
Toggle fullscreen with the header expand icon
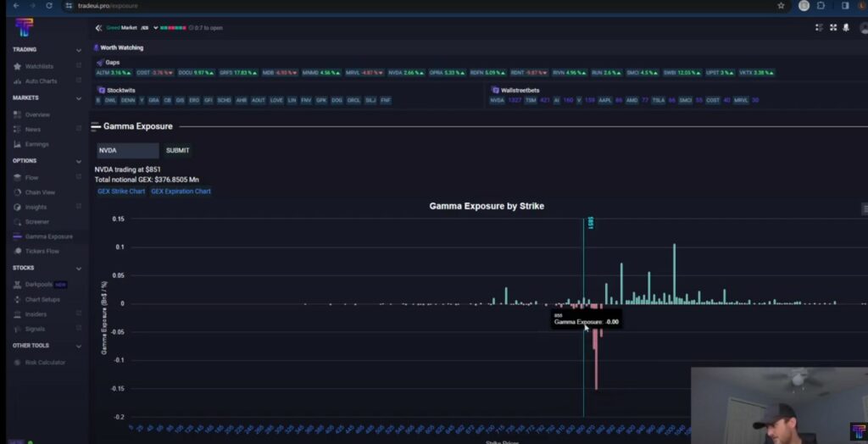833,28
